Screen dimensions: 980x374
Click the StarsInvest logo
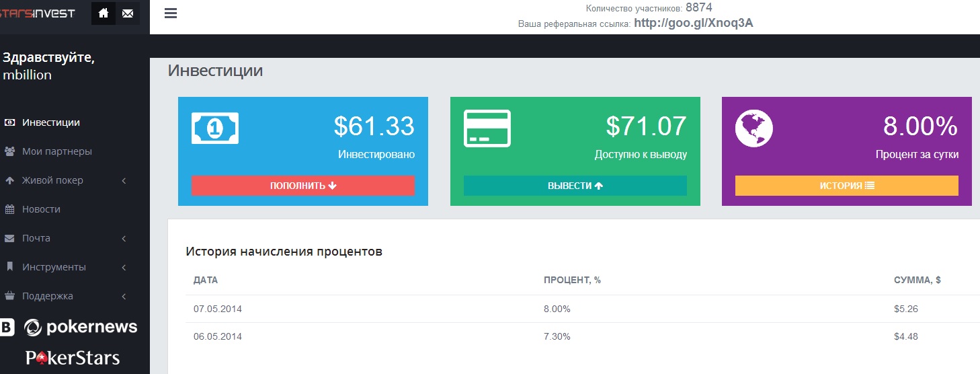(38, 13)
